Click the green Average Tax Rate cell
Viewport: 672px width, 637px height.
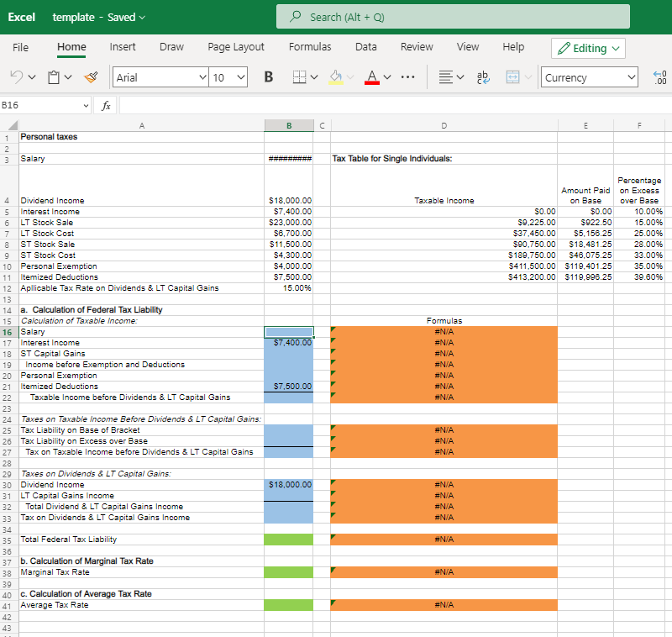289,605
